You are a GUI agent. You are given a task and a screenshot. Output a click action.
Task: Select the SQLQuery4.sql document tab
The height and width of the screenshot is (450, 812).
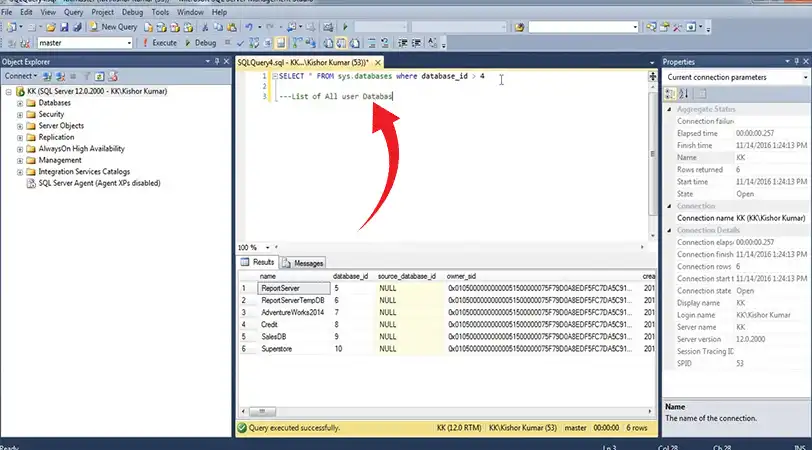coord(303,62)
